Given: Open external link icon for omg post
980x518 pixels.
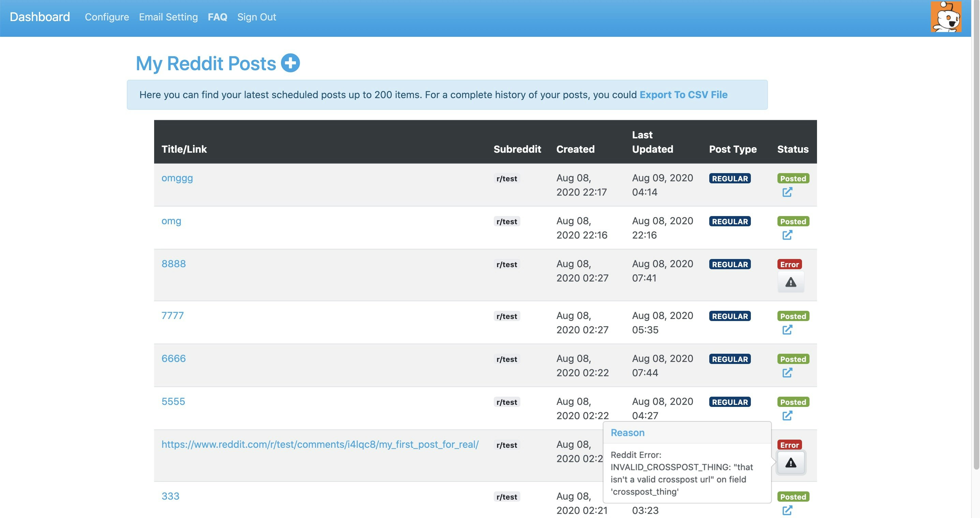Looking at the screenshot, I should click(787, 235).
